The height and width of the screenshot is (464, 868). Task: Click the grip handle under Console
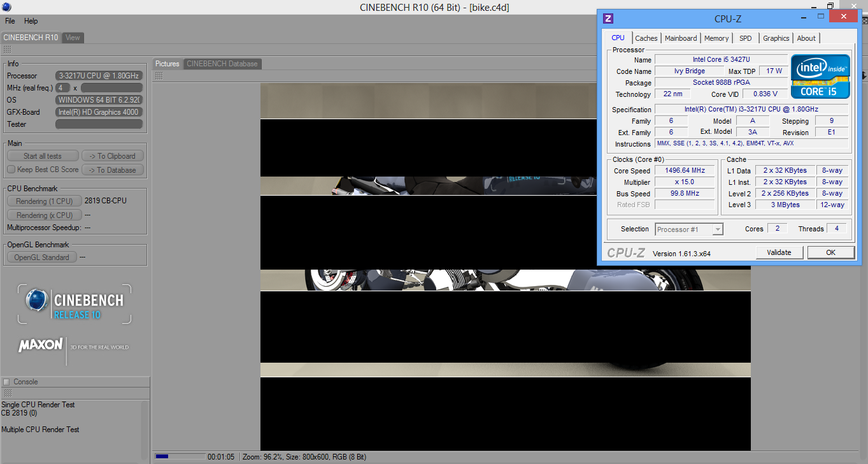pos(7,393)
